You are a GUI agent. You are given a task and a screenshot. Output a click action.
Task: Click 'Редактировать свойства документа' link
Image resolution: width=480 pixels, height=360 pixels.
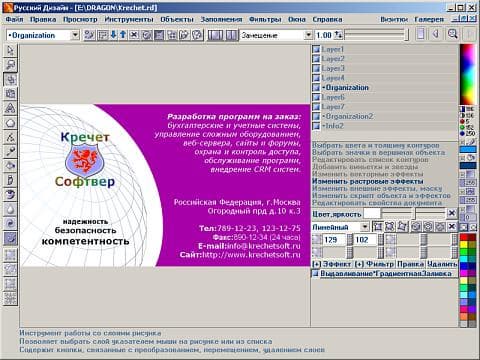coord(377,203)
